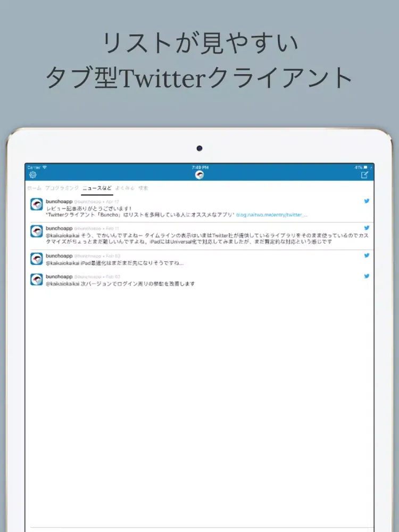Select tweet text 次バージョンでログイン周りの挙動を改善します

click(138, 284)
